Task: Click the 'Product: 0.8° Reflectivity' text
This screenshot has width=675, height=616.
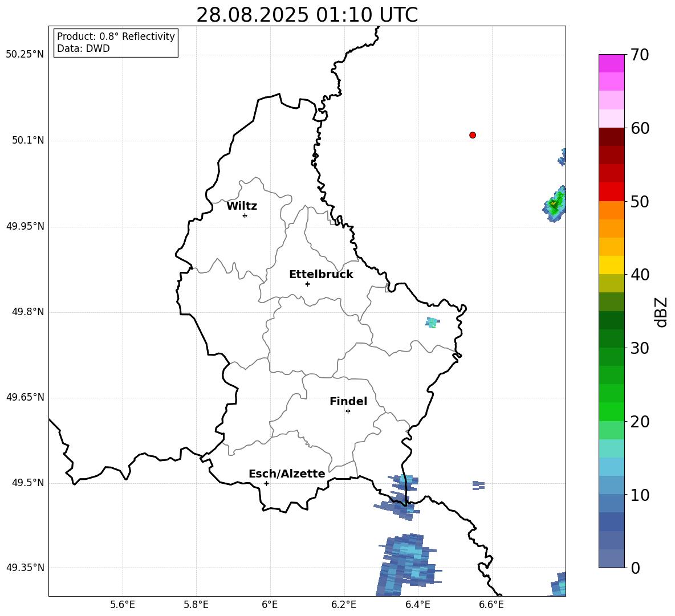Action: pyautogui.click(x=116, y=36)
